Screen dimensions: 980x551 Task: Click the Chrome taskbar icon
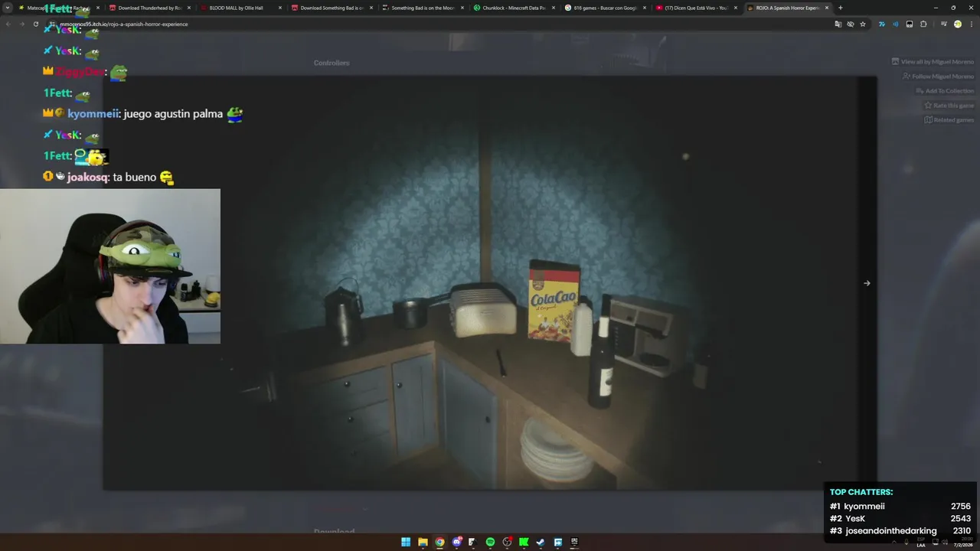click(x=439, y=542)
